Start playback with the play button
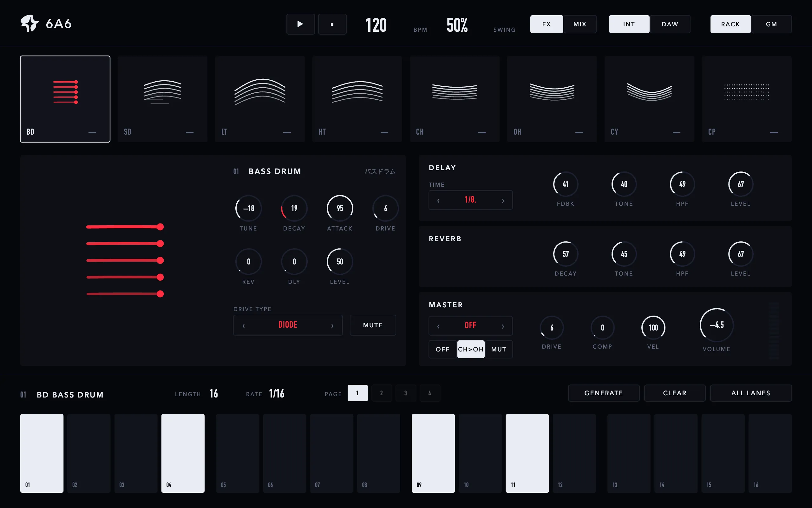The width and height of the screenshot is (812, 508). 300,24
